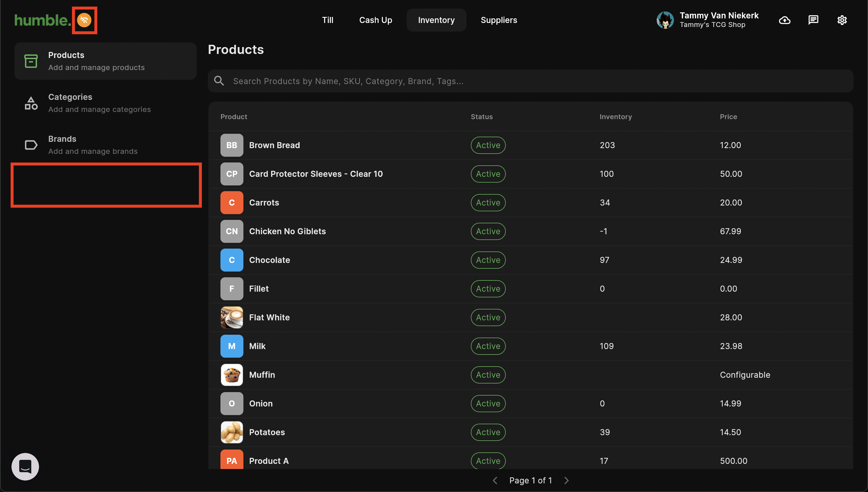
Task: Open the Flat White product name
Action: click(x=269, y=317)
